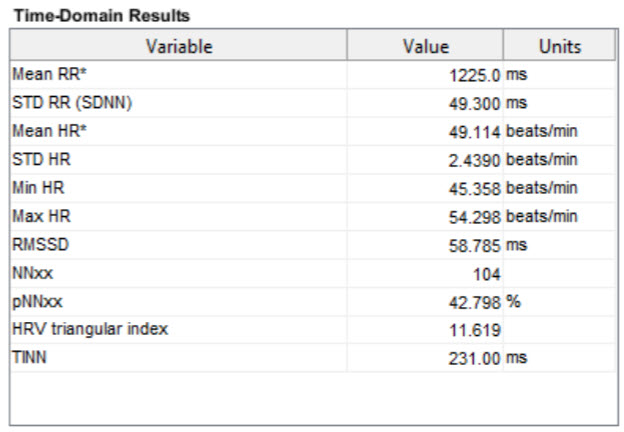This screenshot has height=432, width=624.
Task: Select the Max HR row label
Action: [36, 216]
